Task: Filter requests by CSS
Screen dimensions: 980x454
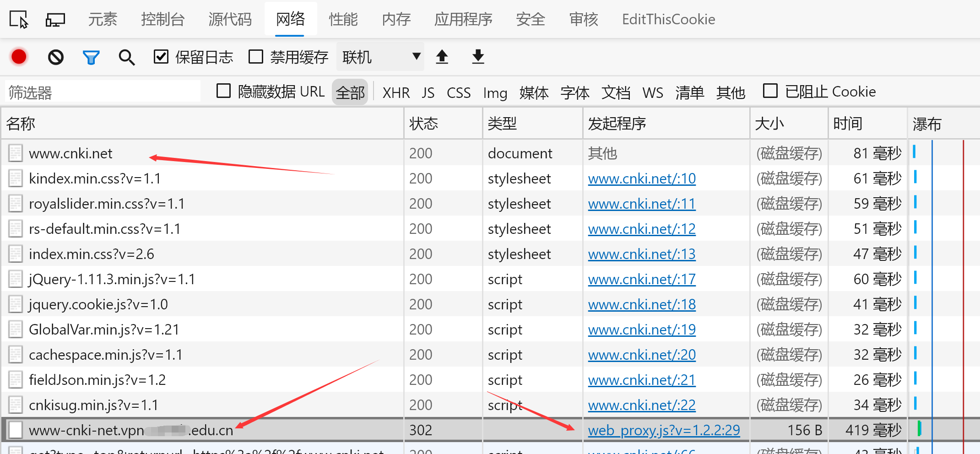Action: point(459,92)
